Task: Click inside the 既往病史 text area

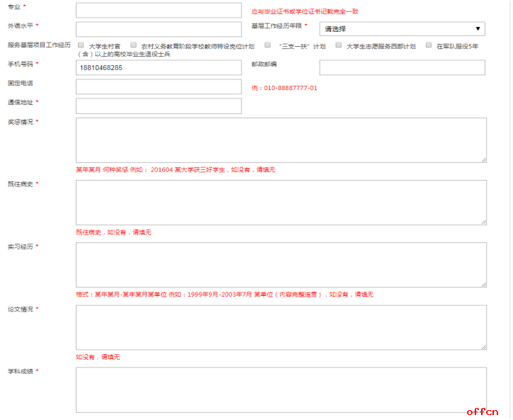Action: (281, 203)
